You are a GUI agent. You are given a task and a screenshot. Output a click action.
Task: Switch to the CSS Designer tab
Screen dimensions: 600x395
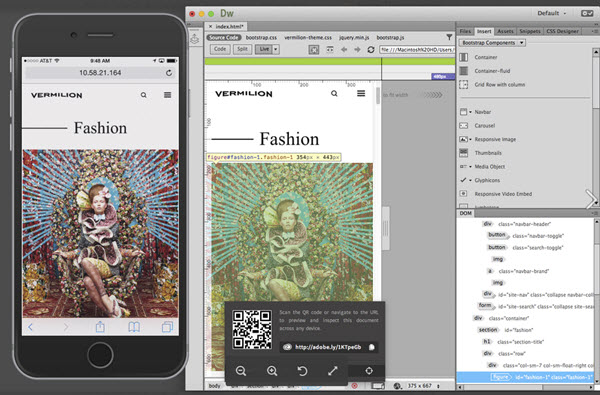click(x=562, y=31)
